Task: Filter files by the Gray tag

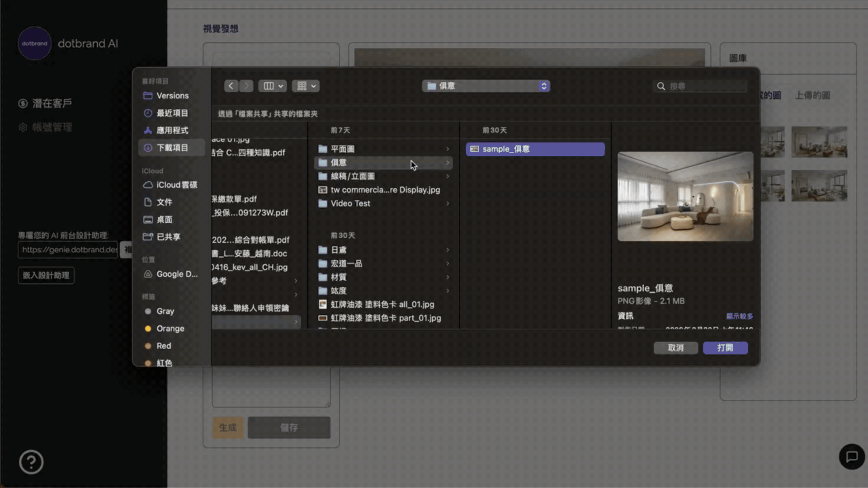Action: 165,311
